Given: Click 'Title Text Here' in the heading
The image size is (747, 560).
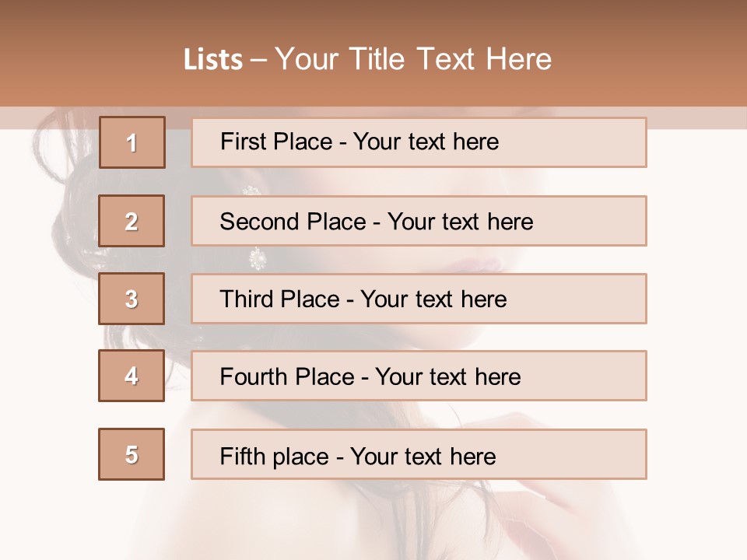Looking at the screenshot, I should tap(451, 59).
